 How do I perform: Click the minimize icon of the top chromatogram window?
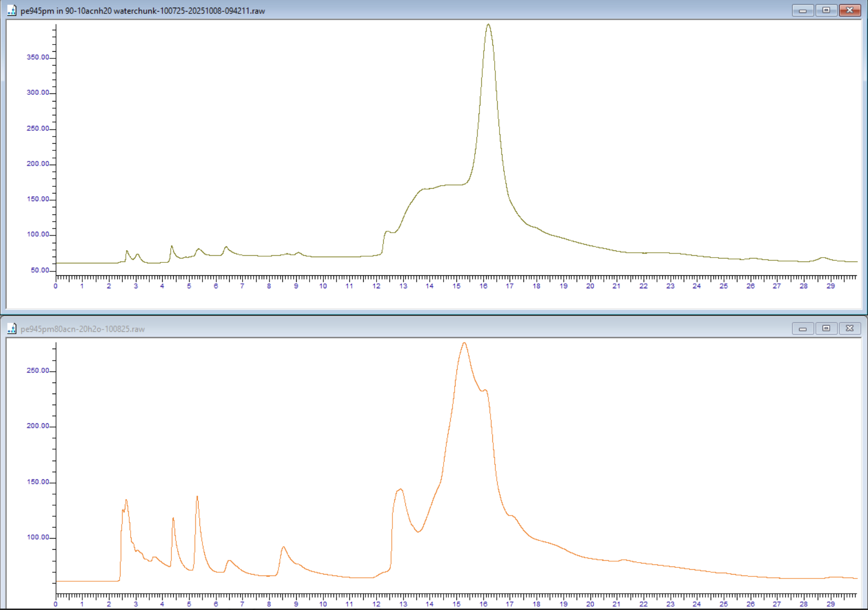pyautogui.click(x=802, y=10)
